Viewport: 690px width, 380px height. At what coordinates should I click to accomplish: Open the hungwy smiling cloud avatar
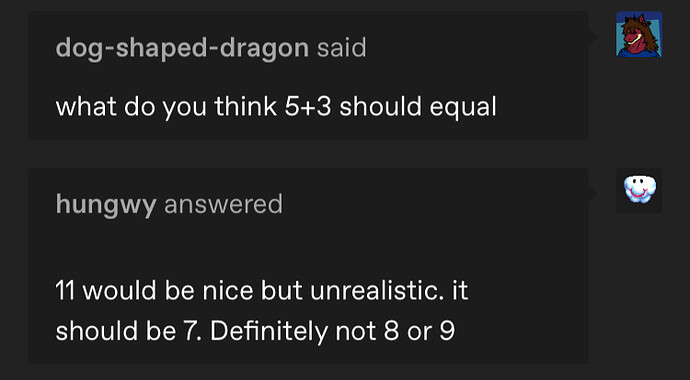(639, 190)
